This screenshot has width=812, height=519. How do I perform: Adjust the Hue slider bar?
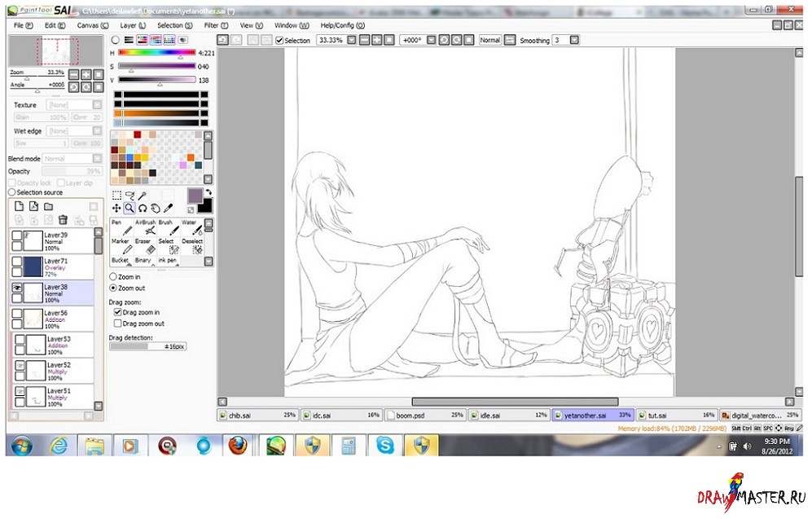tap(157, 52)
